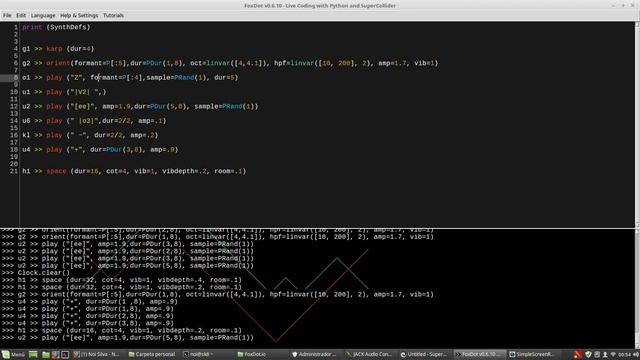640x360 pixels.
Task: Place cursor on the g1 karp line
Action: [58, 49]
